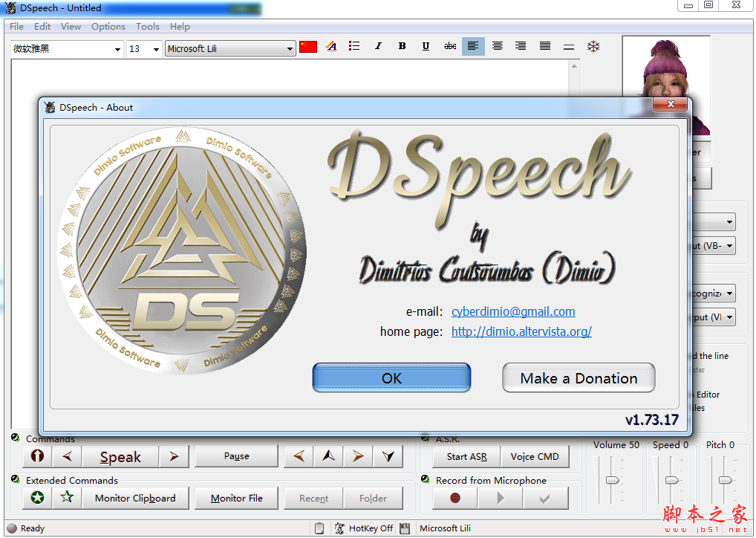Image resolution: width=756 pixels, height=538 pixels.
Task: Open the Microsoft Lili voice dropdown
Action: [230, 49]
